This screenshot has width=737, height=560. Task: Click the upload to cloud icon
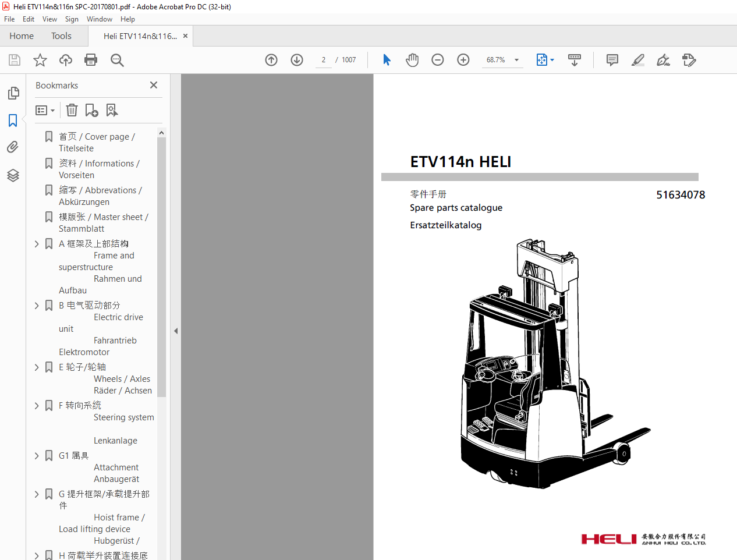coord(66,60)
